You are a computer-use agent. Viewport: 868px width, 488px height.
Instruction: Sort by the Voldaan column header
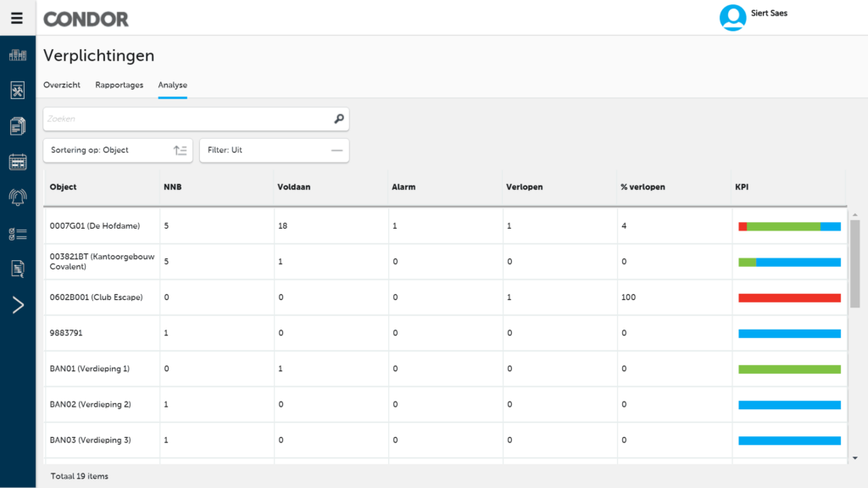[x=294, y=187]
